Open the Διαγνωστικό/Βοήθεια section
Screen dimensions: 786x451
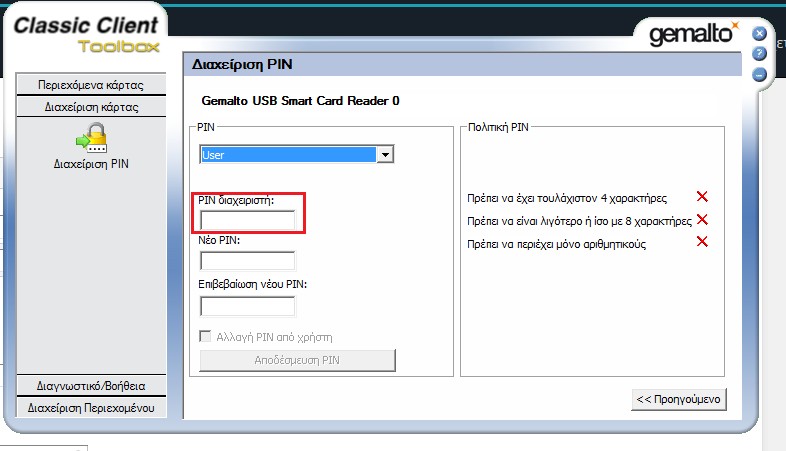(91, 386)
